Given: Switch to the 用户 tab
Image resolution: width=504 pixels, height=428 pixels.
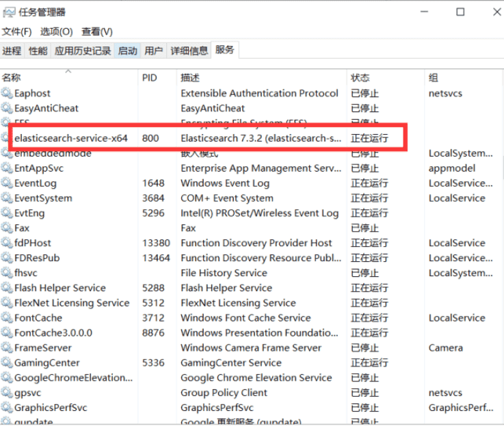Looking at the screenshot, I should tap(153, 51).
